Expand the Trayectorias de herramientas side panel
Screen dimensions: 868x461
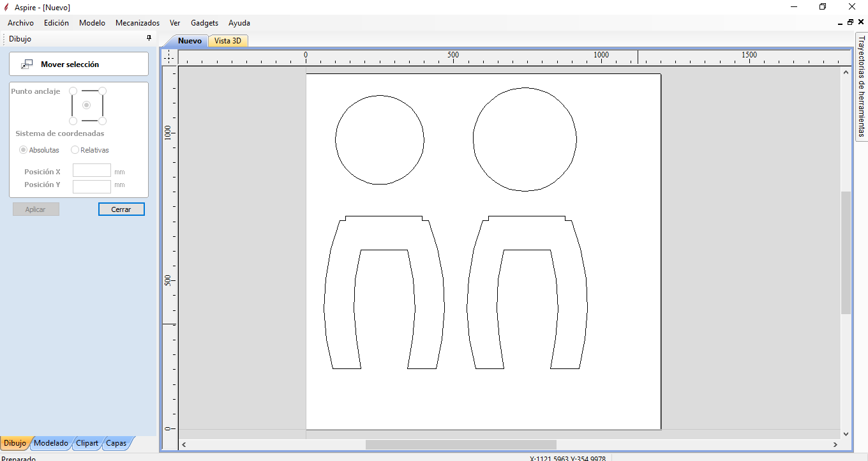(861, 86)
